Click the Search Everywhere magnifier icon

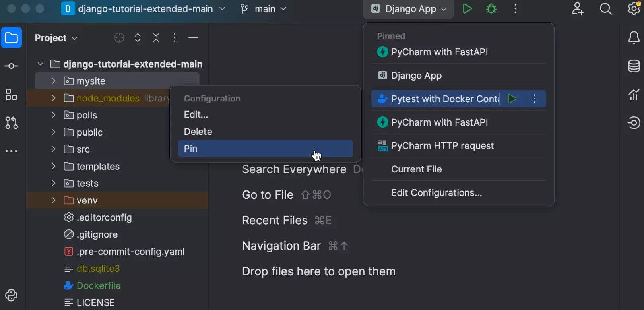coord(605,9)
